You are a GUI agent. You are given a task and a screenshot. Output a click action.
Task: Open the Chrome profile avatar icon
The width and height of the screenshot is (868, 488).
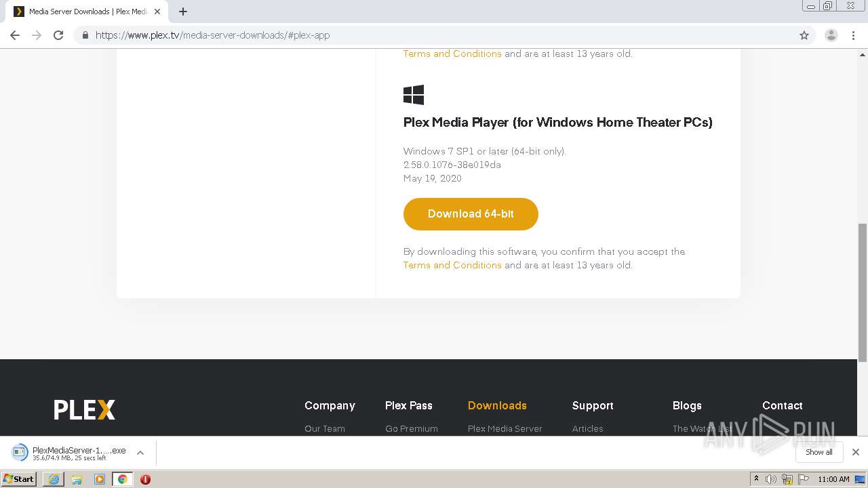click(x=831, y=35)
